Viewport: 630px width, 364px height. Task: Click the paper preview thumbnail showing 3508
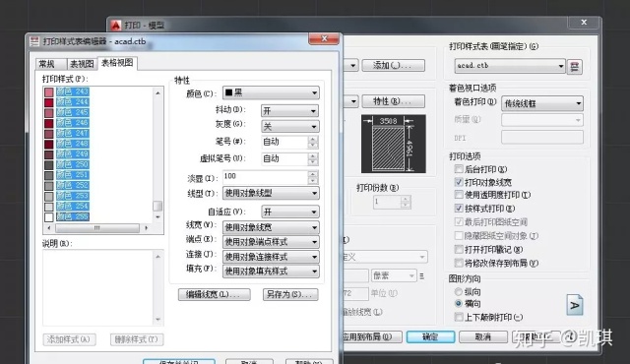click(394, 144)
